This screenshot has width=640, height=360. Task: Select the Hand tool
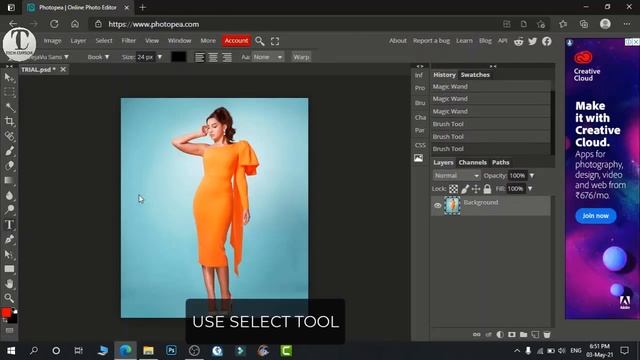[9, 284]
